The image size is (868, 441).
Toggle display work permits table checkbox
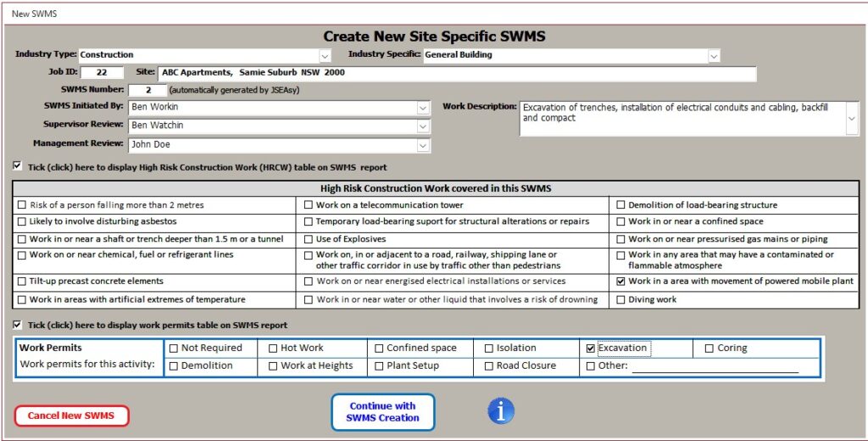[18, 325]
